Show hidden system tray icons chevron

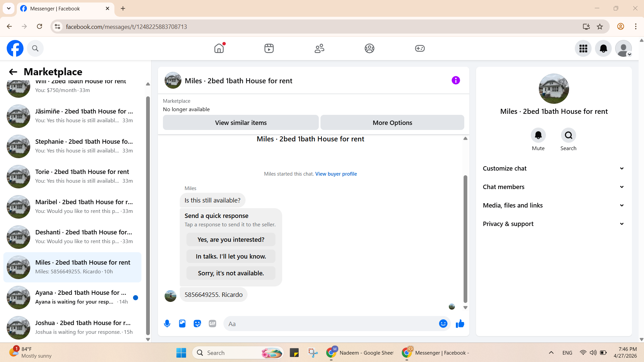coord(551,353)
